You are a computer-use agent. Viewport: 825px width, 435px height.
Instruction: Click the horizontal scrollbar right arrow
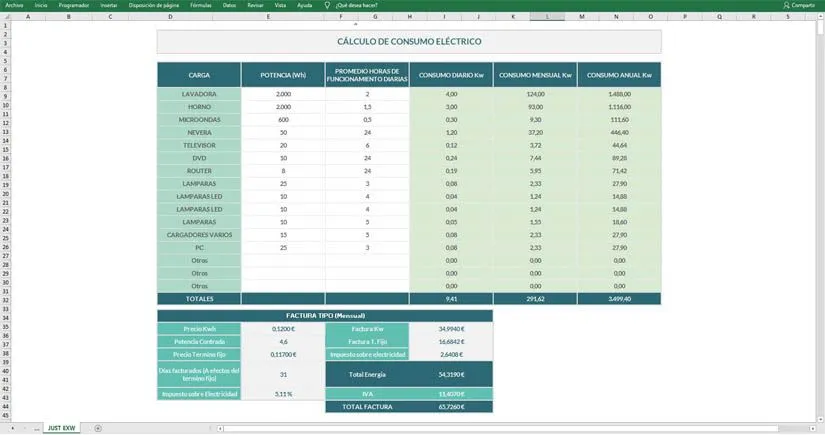[x=813, y=428]
